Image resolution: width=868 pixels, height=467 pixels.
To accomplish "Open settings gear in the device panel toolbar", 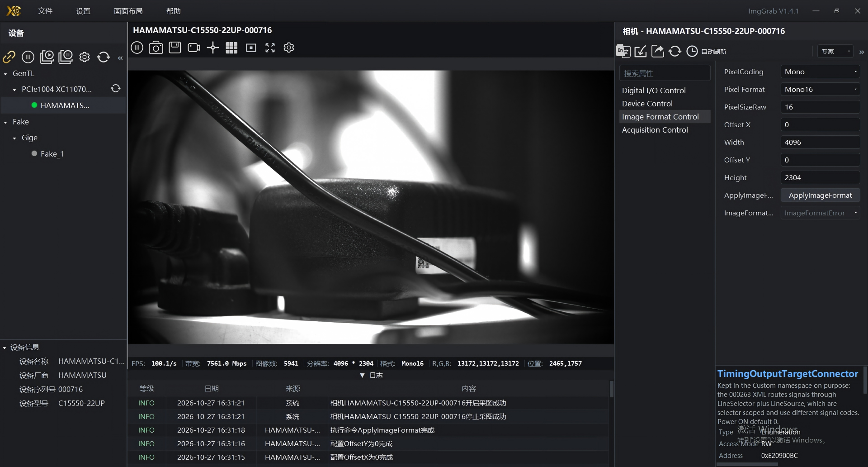I will pyautogui.click(x=85, y=57).
